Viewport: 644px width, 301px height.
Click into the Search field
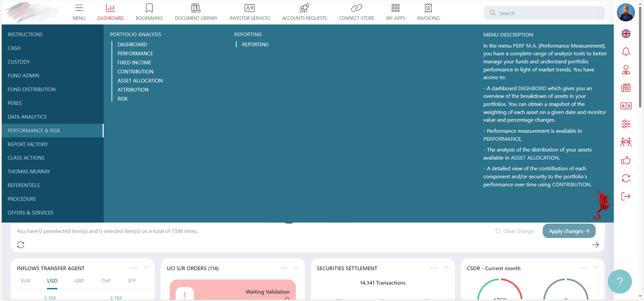pos(547,13)
